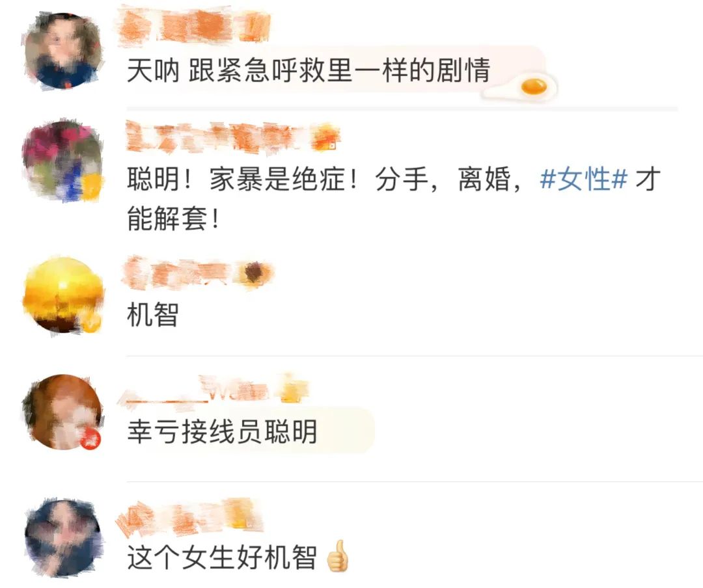Open avatar beside 这个女生好机智 comment
703x588 pixels.
point(62,537)
